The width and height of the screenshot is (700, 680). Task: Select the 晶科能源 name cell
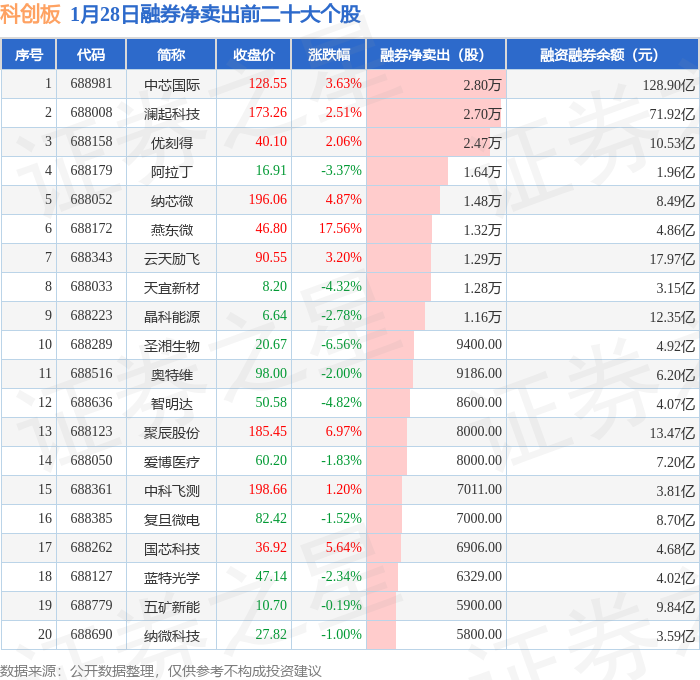[x=171, y=317]
